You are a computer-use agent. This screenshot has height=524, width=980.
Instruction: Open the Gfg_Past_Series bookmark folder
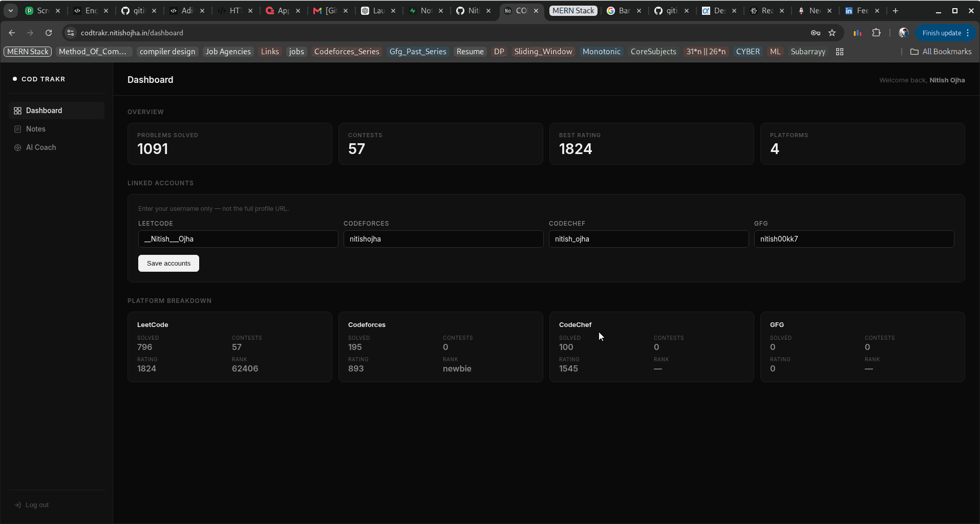pos(418,52)
